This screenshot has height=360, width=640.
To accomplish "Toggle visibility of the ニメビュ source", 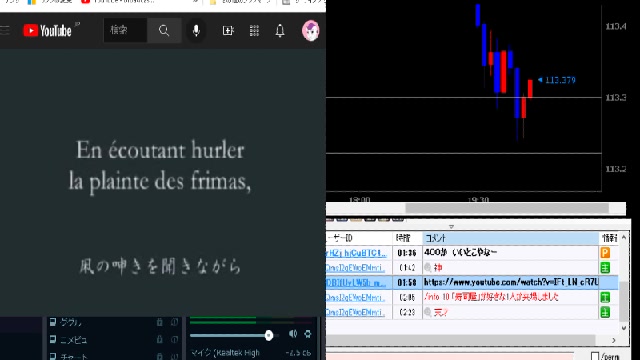I will [174, 339].
